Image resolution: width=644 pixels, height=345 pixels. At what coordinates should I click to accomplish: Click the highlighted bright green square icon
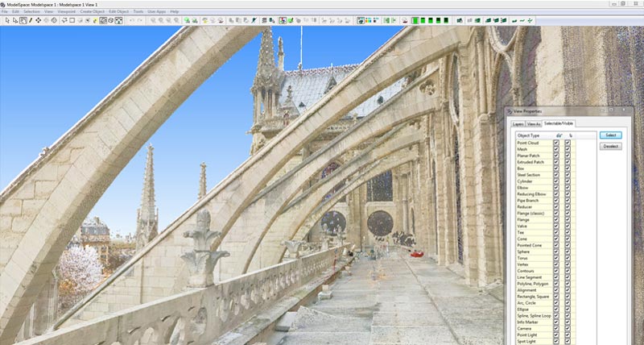click(x=415, y=20)
